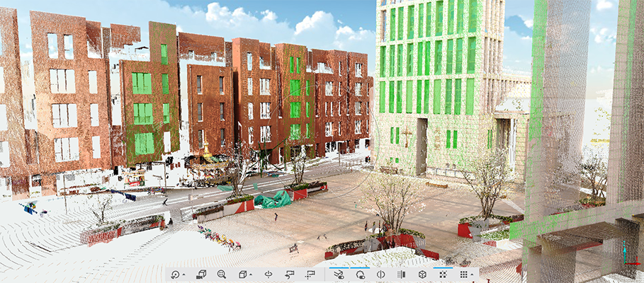Open the orbit tool dropdown arrow
This screenshot has width=644, height=283.
tap(183, 275)
